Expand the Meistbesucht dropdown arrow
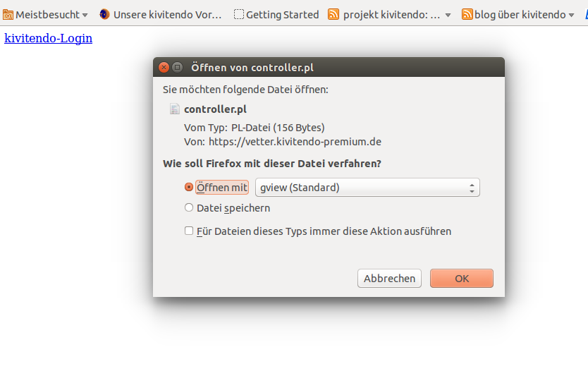This screenshot has height=383, width=588. [x=85, y=16]
